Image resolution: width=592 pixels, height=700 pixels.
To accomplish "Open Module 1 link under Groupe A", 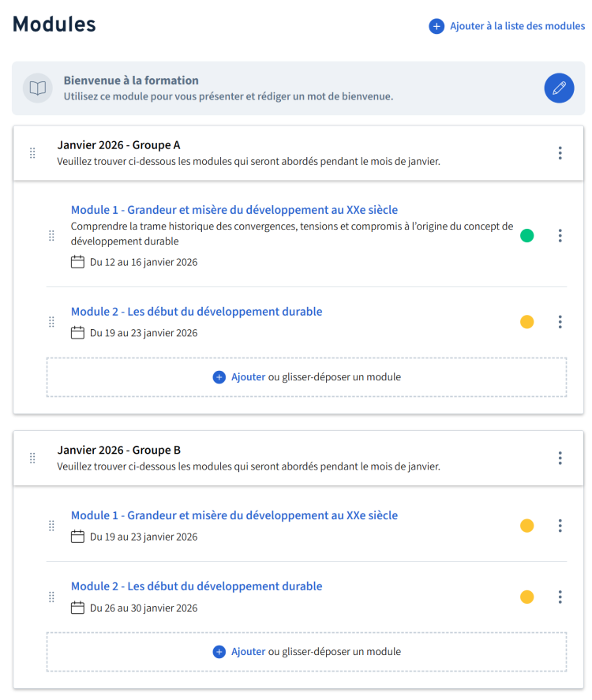I will pos(234,210).
